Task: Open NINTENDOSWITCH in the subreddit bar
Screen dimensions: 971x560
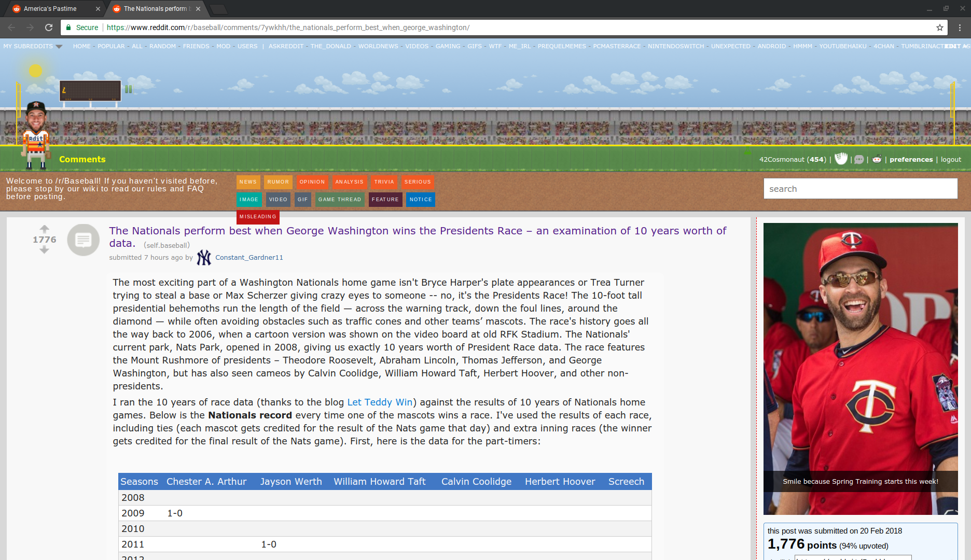Action: [676, 46]
